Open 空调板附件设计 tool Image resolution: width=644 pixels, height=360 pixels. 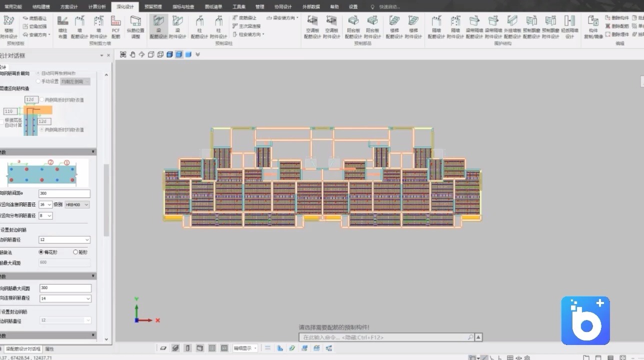(331, 26)
